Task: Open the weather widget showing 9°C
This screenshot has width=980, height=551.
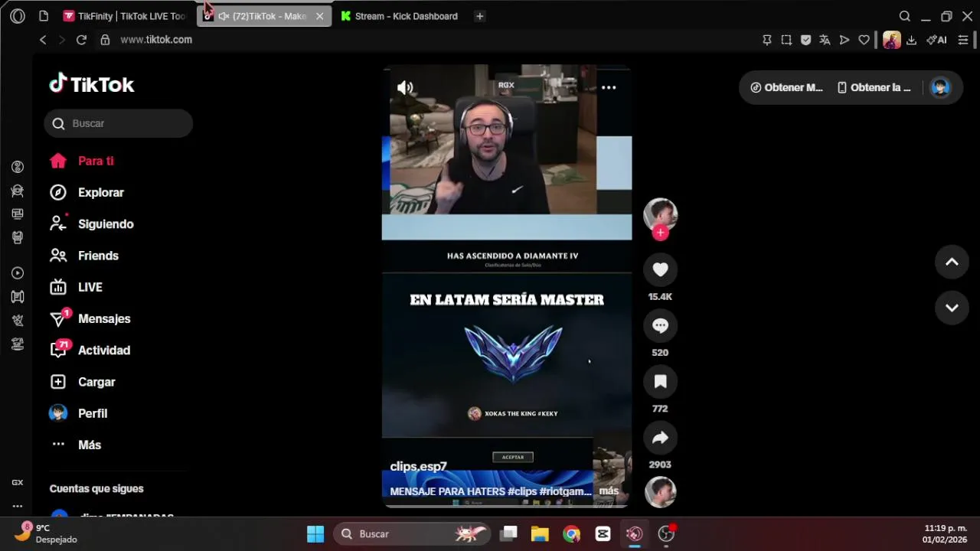Action: click(x=47, y=533)
